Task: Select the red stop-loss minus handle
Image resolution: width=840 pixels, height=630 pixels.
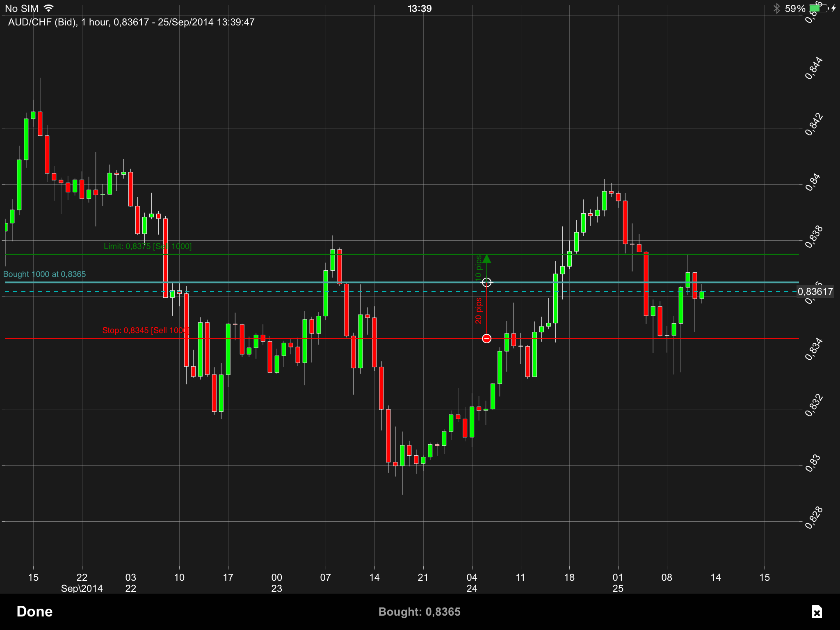Action: (486, 338)
